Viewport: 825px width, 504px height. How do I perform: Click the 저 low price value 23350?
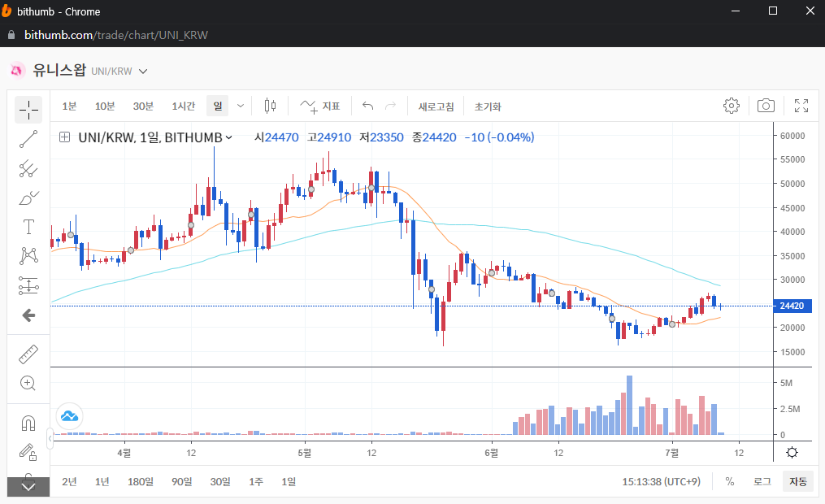pyautogui.click(x=387, y=137)
